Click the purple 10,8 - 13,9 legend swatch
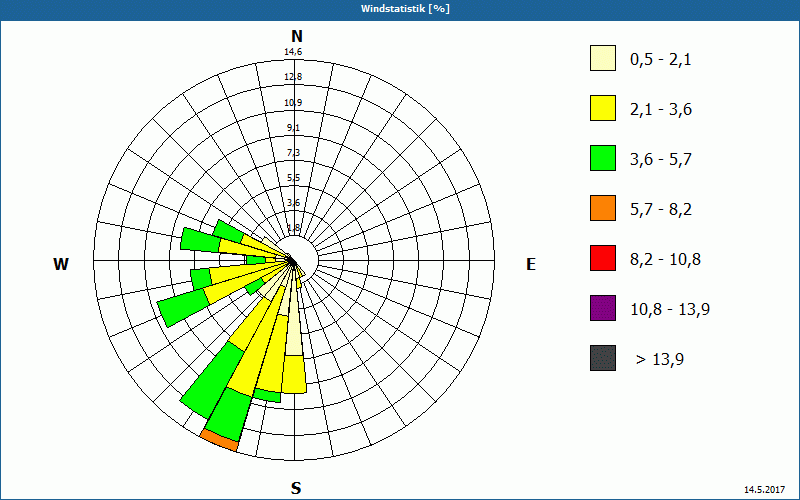 point(603,308)
